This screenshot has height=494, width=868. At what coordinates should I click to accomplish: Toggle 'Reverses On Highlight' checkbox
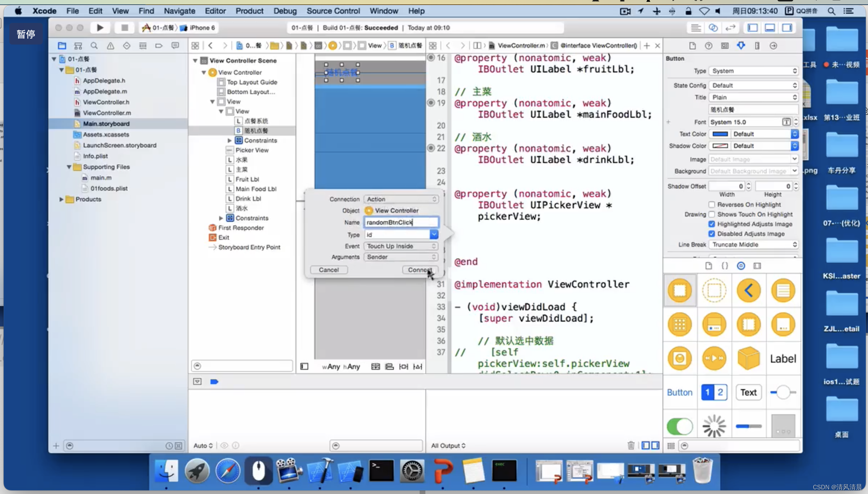pyautogui.click(x=711, y=204)
